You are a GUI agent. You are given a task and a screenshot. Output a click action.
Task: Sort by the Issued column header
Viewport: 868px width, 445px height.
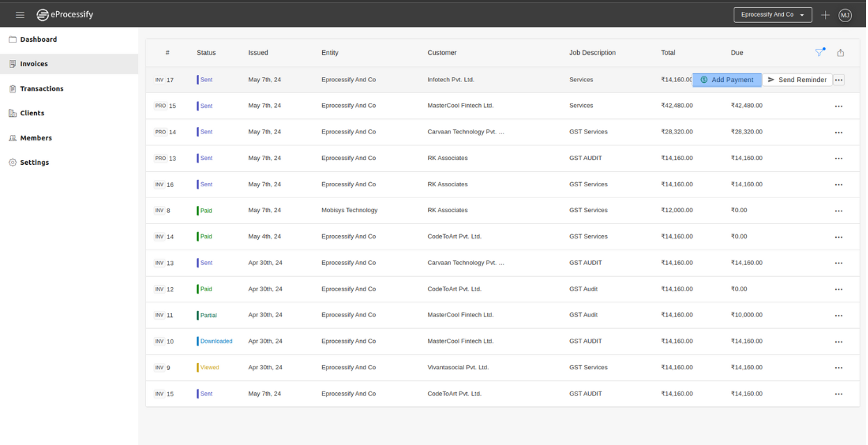[258, 53]
